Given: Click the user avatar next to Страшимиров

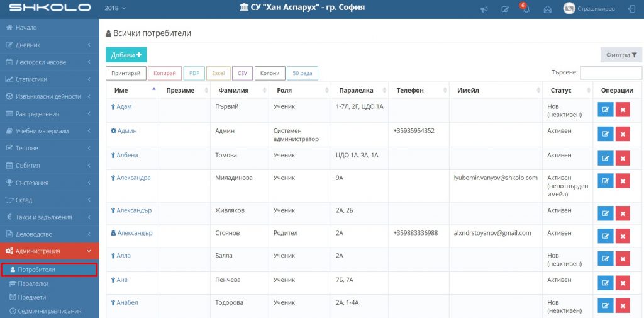Looking at the screenshot, I should pyautogui.click(x=569, y=8).
